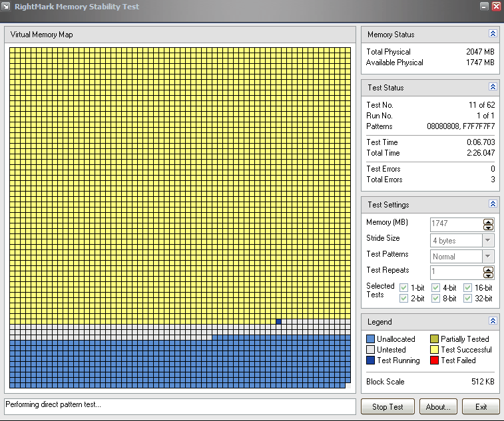Image resolution: width=504 pixels, height=421 pixels.
Task: Click the Untested legend color swatch
Action: tap(370, 349)
